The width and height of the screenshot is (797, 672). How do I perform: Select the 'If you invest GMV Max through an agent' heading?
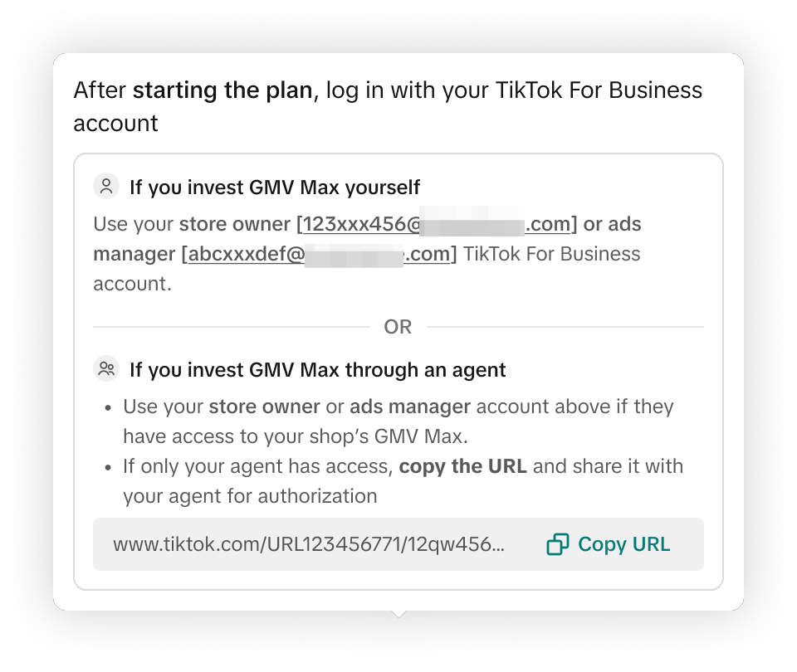click(318, 370)
